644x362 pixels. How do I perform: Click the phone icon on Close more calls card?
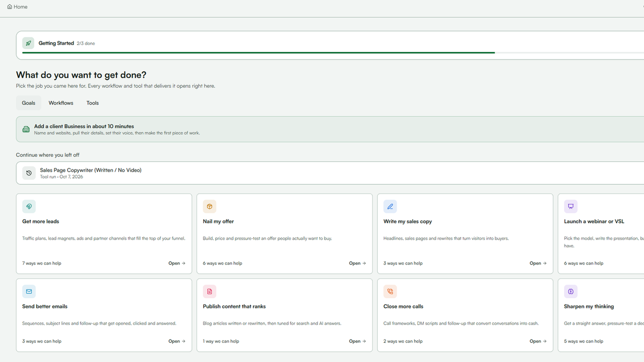point(390,291)
